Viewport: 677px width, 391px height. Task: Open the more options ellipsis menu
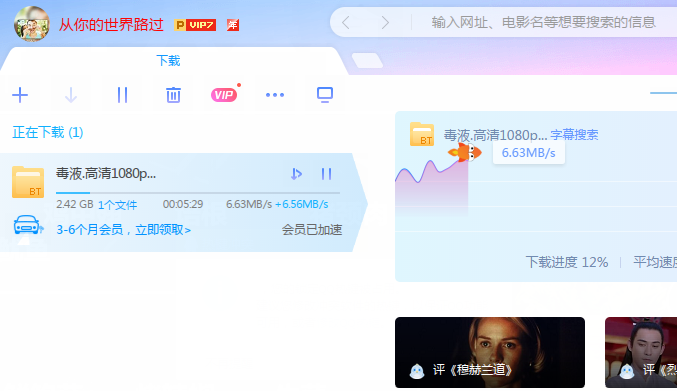(x=275, y=95)
